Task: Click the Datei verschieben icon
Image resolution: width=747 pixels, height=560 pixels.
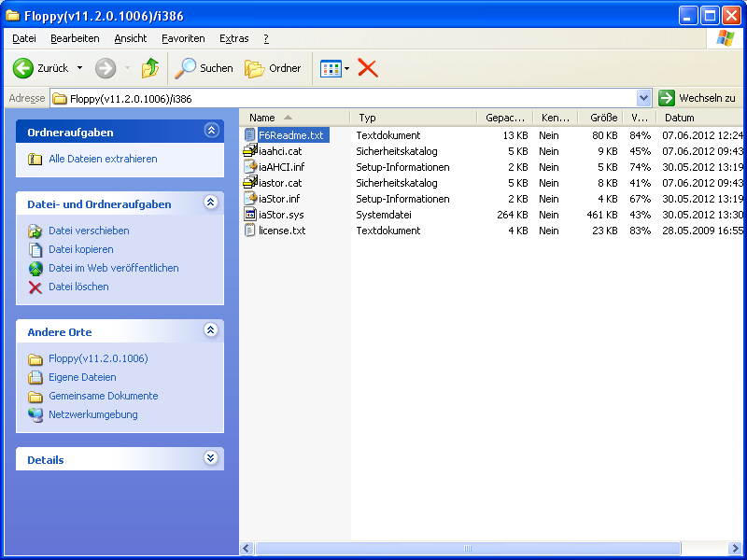Action: pyautogui.click(x=35, y=231)
